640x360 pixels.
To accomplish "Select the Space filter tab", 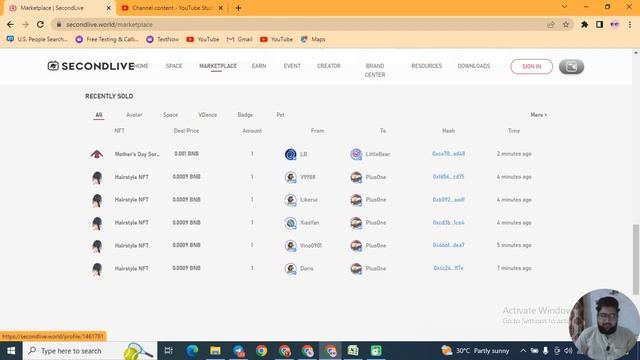I will [x=170, y=115].
